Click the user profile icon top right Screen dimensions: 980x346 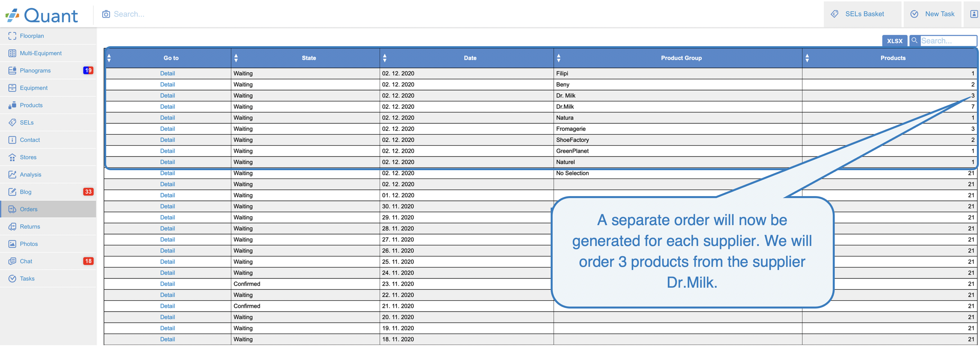pos(974,14)
